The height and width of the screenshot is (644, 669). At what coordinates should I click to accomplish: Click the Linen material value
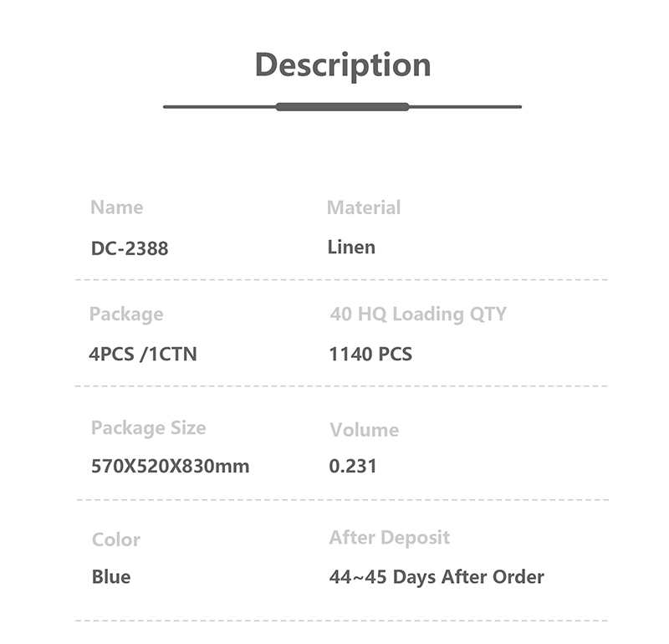coord(351,247)
